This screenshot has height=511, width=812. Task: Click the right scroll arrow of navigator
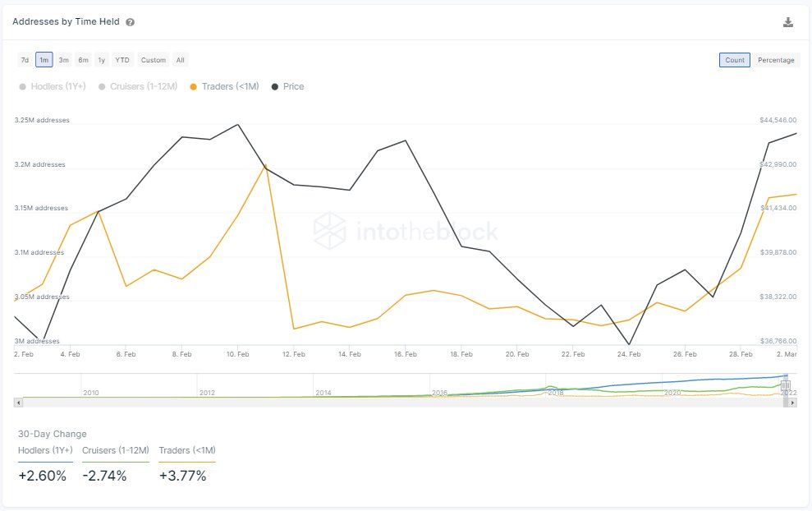click(x=792, y=402)
